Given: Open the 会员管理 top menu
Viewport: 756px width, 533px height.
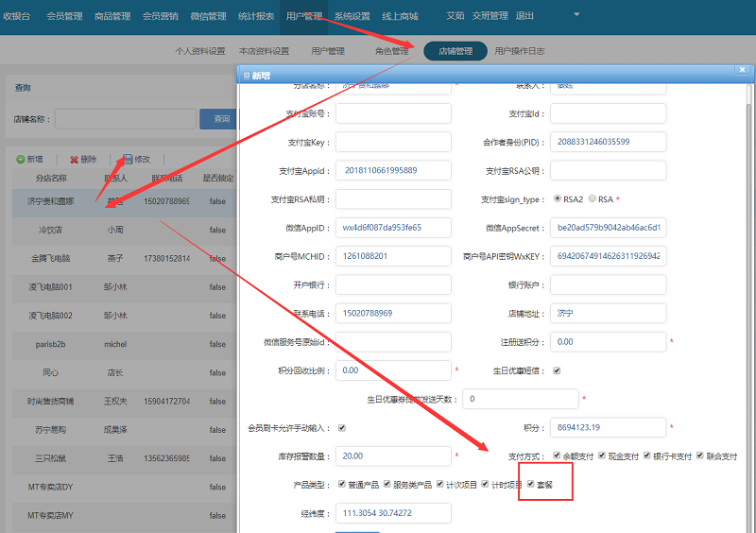Looking at the screenshot, I should pos(65,16).
